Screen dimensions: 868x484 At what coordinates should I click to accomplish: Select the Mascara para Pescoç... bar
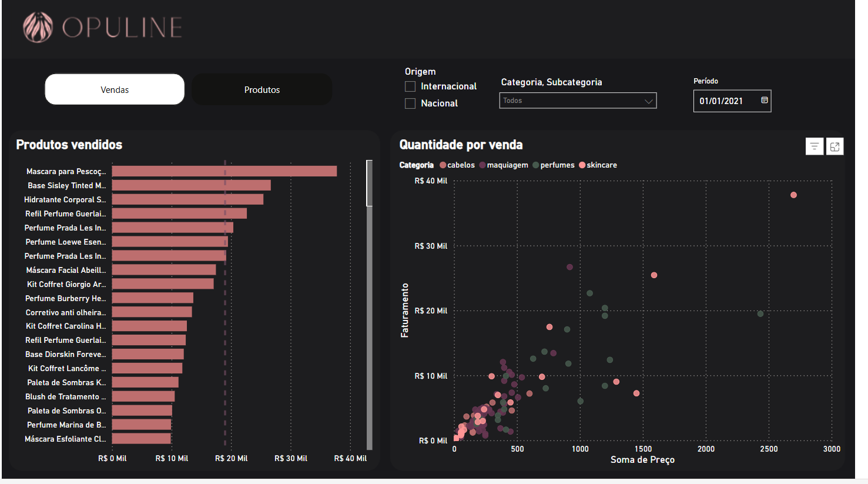click(x=224, y=171)
